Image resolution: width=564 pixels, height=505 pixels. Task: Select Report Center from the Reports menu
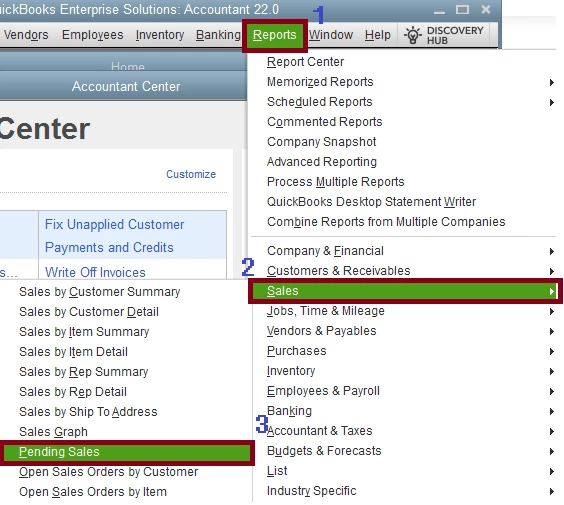point(305,62)
